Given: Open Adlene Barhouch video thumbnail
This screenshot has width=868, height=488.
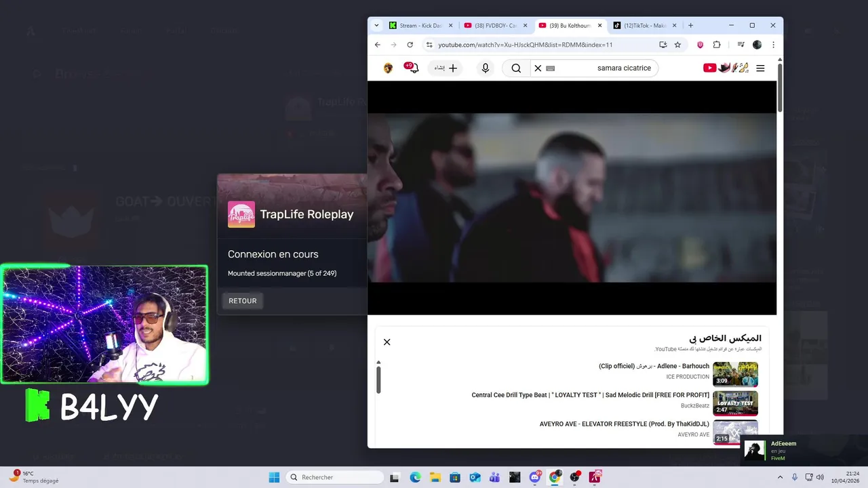Looking at the screenshot, I should tap(735, 374).
